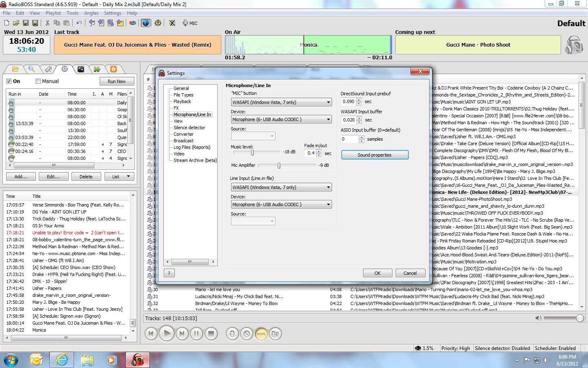Increase DirectSound Input prebuf value
Viewport: 588px width, 368px height.
359,100
